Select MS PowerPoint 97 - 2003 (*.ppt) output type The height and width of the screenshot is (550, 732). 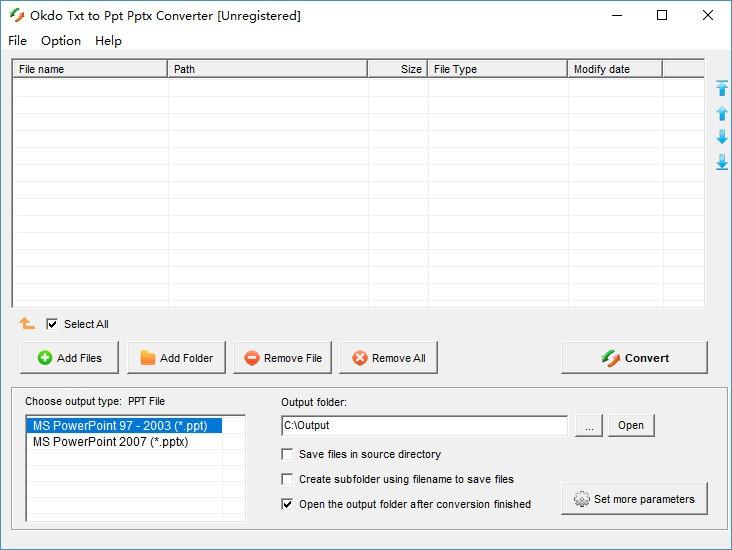124,426
